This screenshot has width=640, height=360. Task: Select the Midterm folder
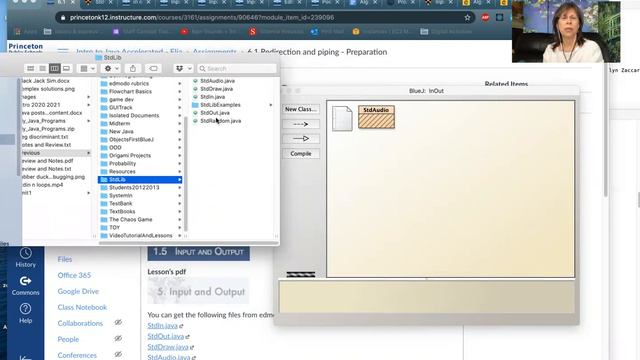click(119, 123)
